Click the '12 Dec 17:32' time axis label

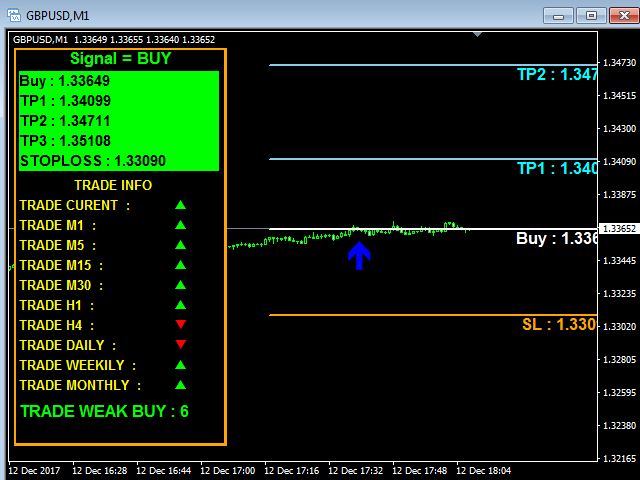(356, 471)
